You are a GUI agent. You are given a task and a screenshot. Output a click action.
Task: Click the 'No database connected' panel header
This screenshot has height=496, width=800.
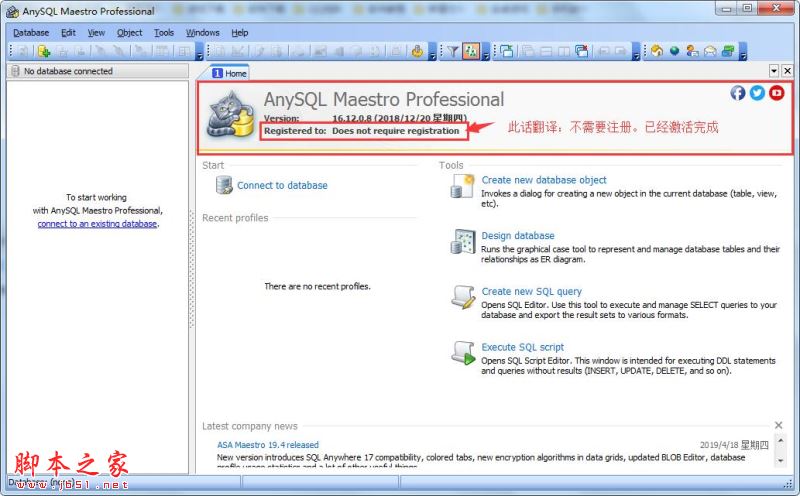(x=98, y=71)
